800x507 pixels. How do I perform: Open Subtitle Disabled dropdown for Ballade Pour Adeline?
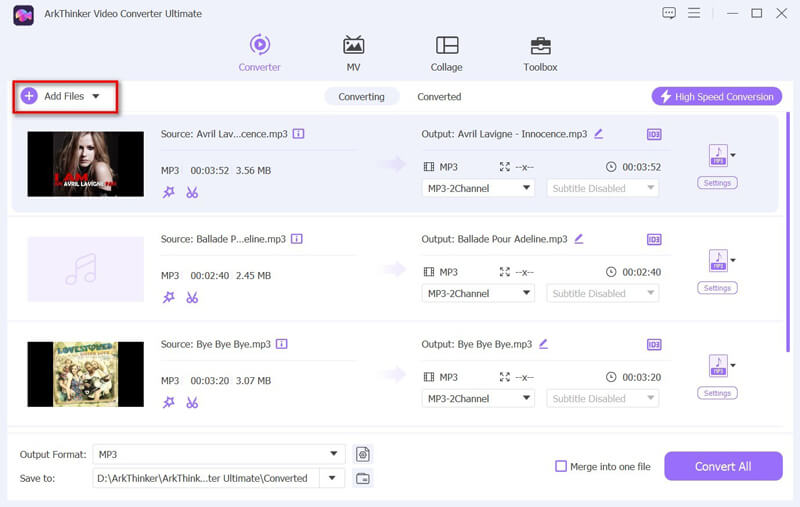tap(603, 293)
